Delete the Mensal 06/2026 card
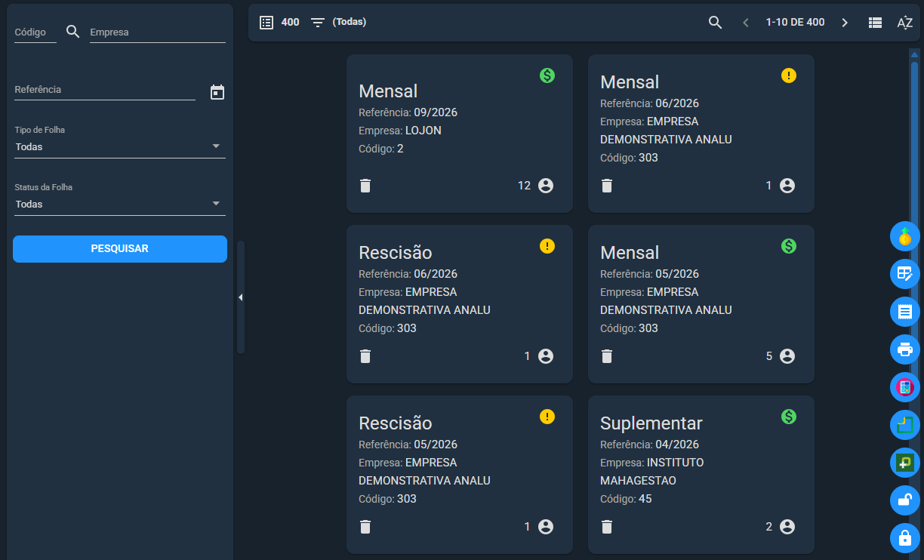Screen dimensions: 924x560 tap(607, 186)
